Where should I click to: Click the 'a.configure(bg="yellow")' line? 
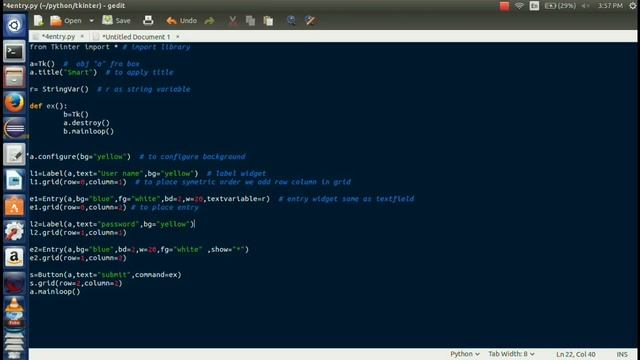tap(80, 156)
